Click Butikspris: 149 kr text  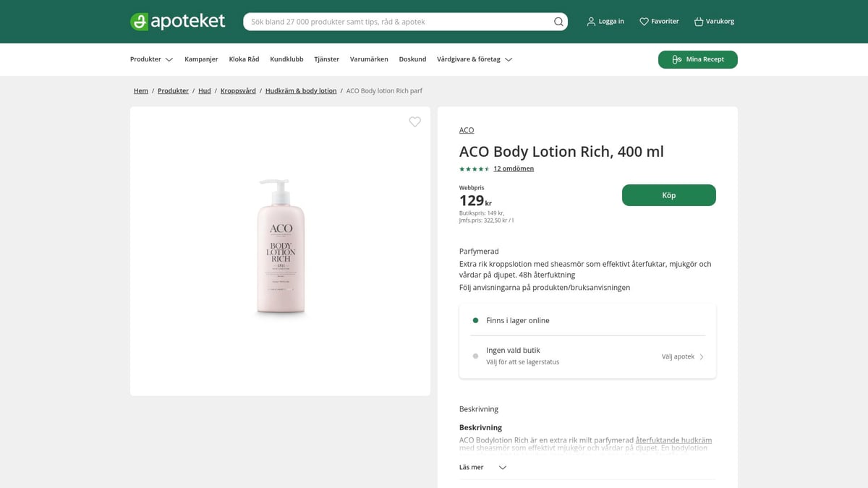(482, 213)
